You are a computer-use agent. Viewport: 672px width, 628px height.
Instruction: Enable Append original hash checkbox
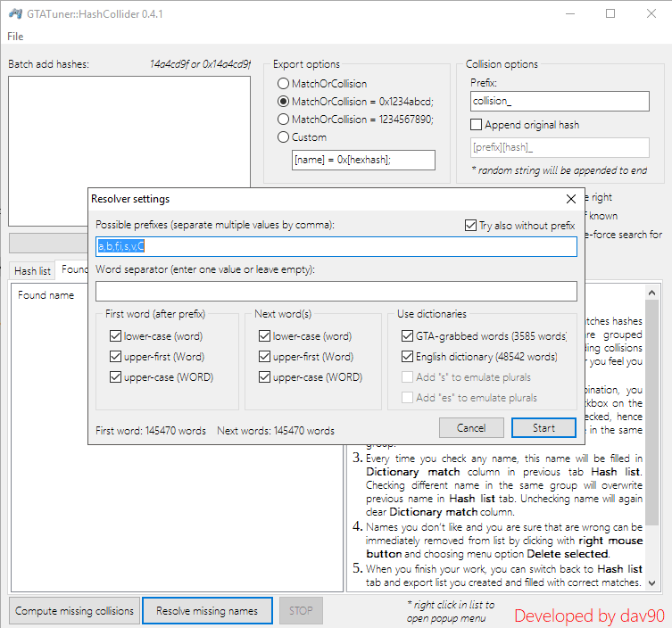pos(477,125)
